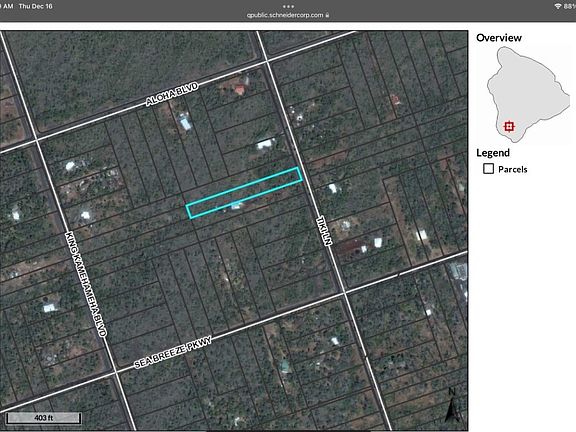The image size is (576, 432).
Task: Click the red locator marker in Overview map
Action: (x=509, y=126)
